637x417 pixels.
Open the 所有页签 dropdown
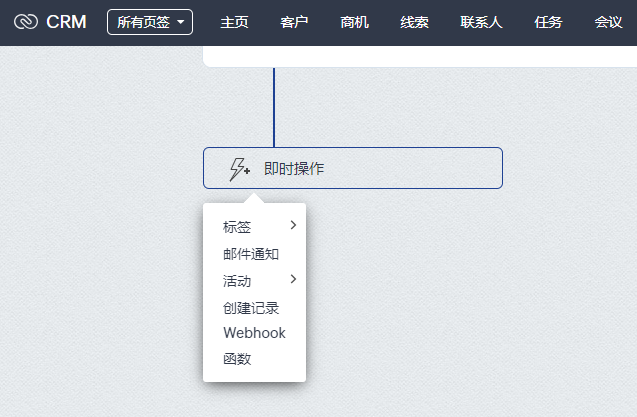click(149, 22)
